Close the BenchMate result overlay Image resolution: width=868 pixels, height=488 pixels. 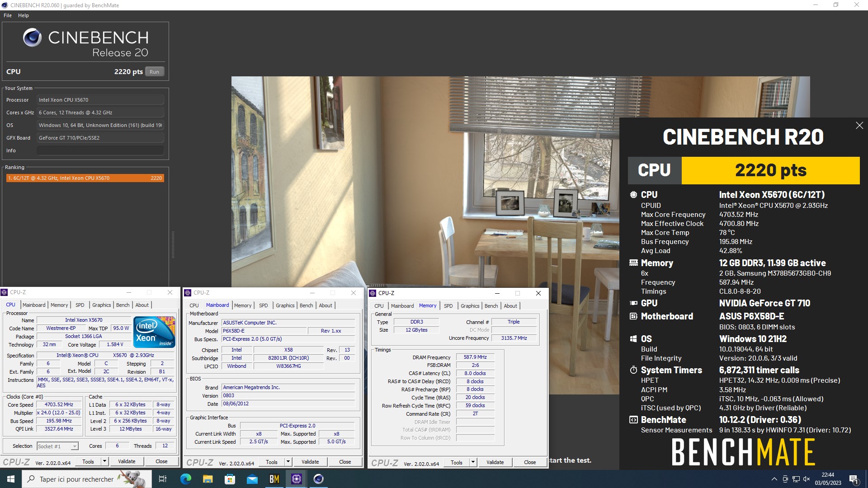pos(859,126)
